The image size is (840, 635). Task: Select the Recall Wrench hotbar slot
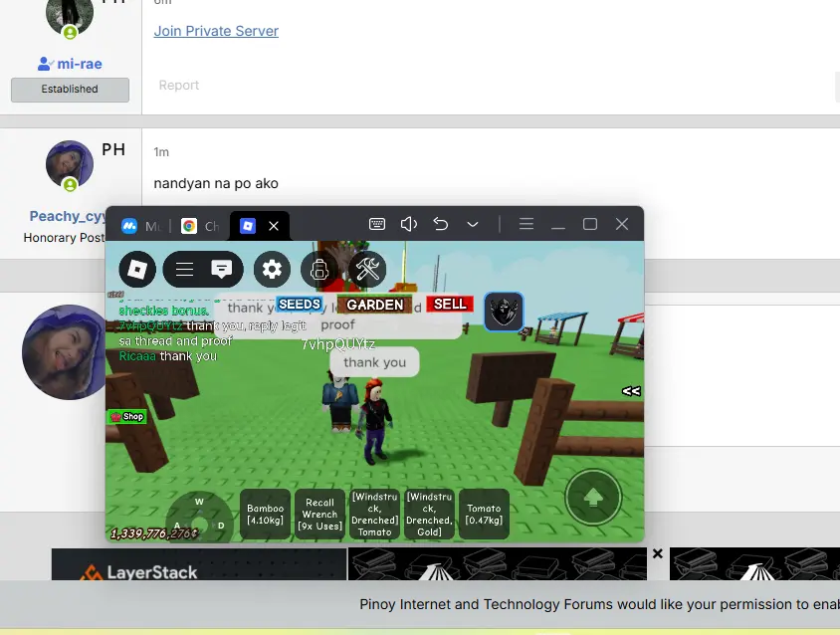319,514
